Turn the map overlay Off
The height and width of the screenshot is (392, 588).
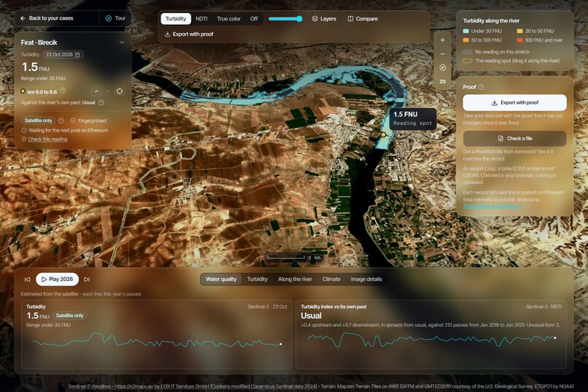(x=254, y=19)
